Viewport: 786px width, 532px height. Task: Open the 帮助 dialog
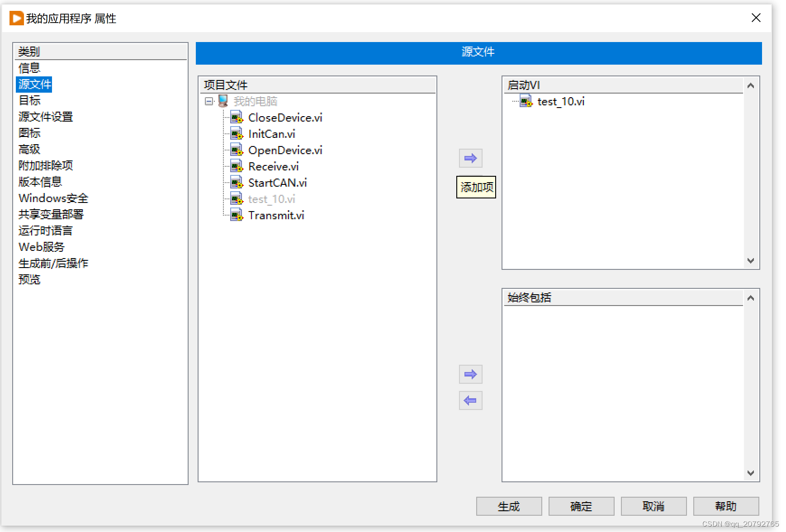pos(726,506)
